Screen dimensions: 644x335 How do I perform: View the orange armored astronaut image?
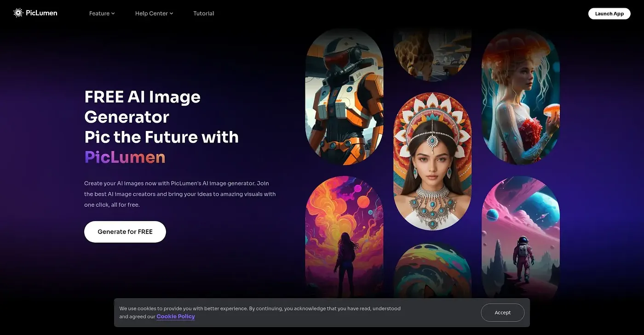tap(344, 97)
